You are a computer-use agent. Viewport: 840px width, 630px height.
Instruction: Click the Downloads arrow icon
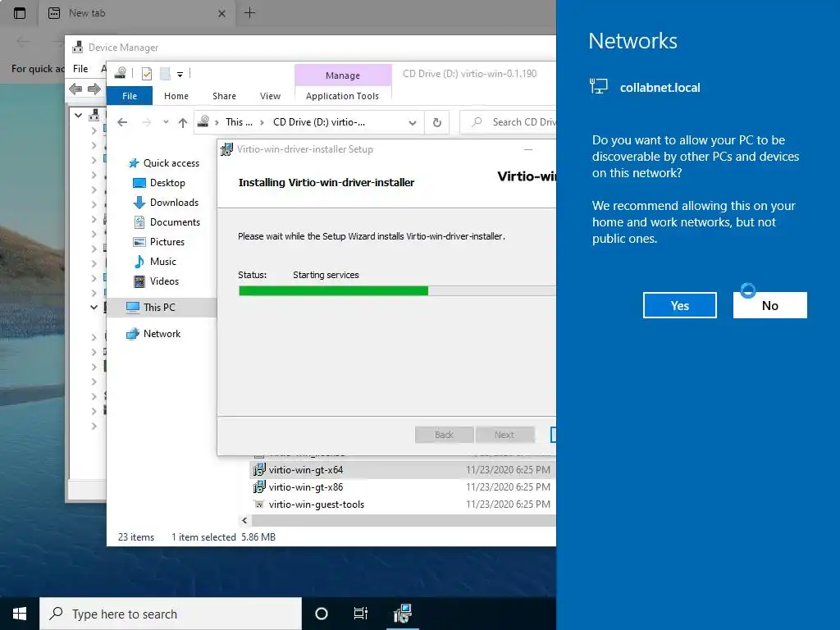(x=139, y=203)
